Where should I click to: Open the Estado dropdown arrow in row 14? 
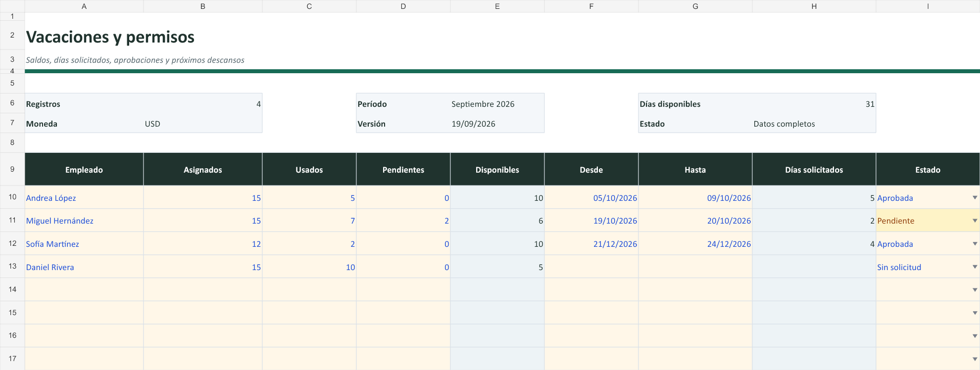975,290
